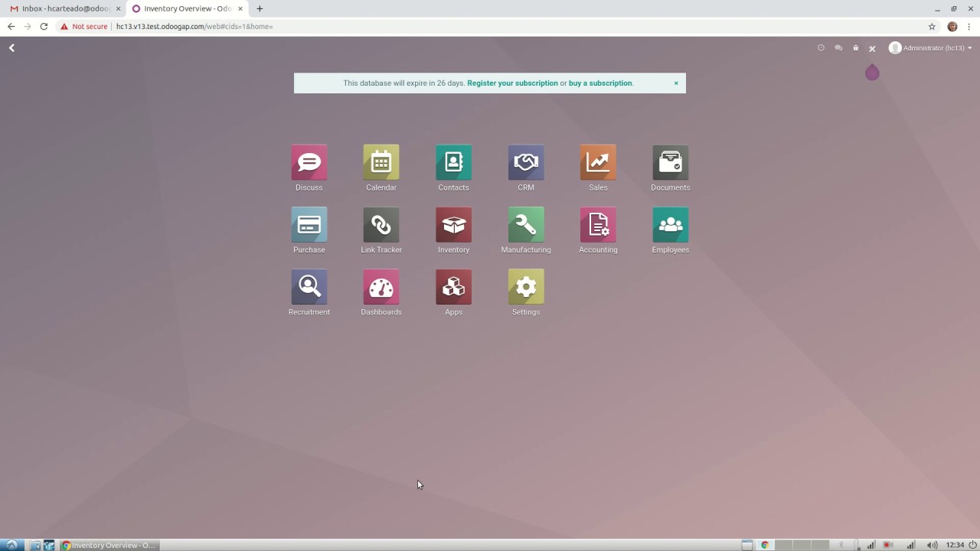Open the Chrome profile avatar
The height and width of the screenshot is (551, 980).
pyautogui.click(x=952, y=26)
